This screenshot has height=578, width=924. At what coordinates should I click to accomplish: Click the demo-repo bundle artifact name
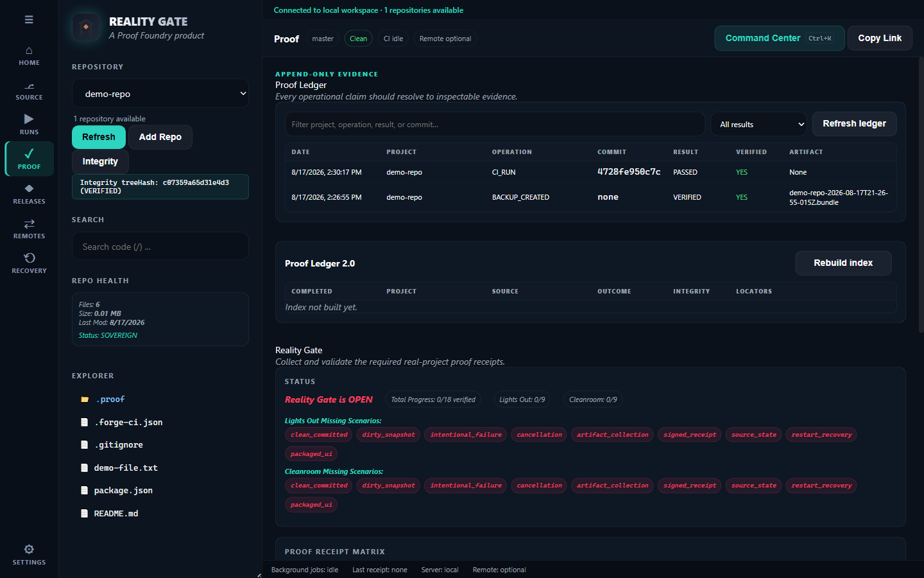[x=839, y=197]
